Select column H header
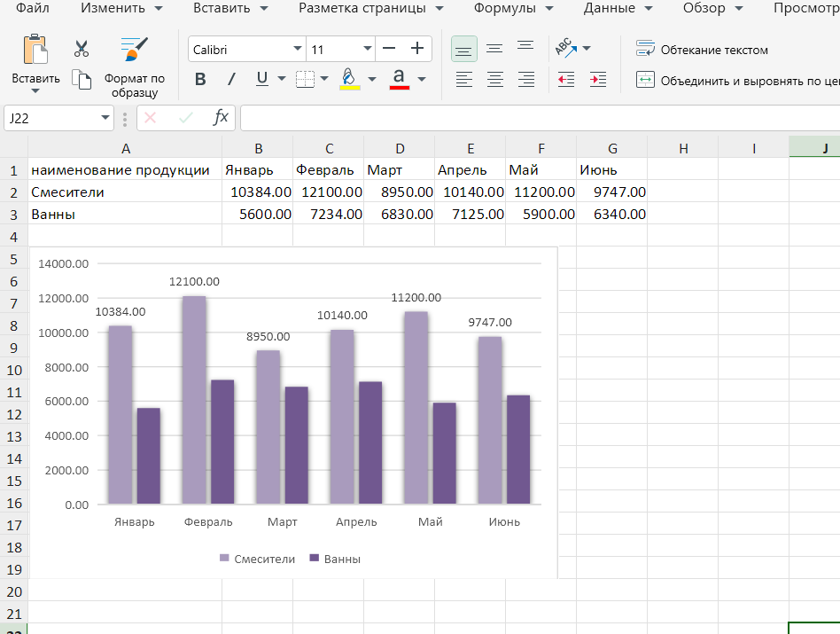This screenshot has width=840, height=634. (683, 148)
